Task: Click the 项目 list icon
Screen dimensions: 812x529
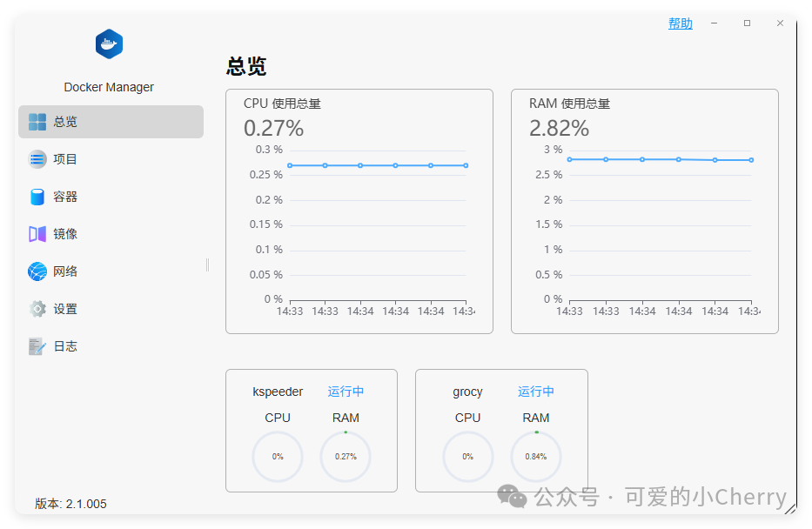Action: point(37,159)
